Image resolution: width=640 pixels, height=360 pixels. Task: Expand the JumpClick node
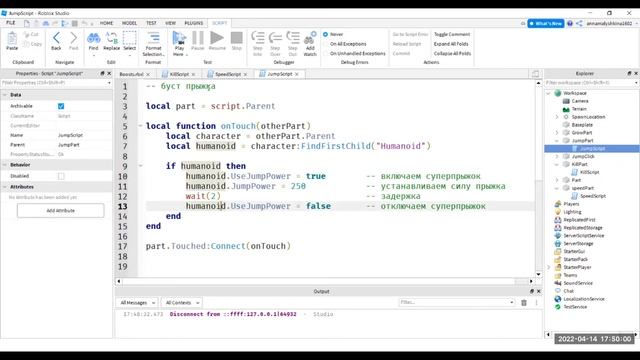[x=557, y=156]
